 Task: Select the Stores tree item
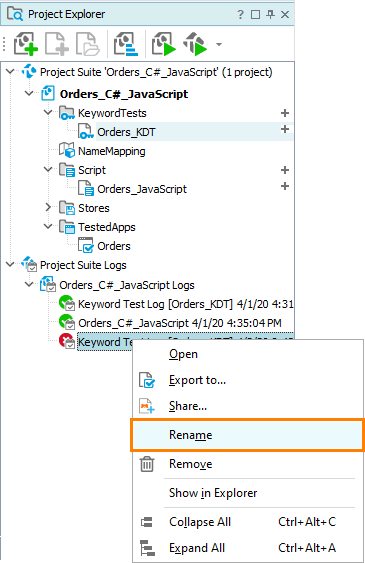[94, 208]
